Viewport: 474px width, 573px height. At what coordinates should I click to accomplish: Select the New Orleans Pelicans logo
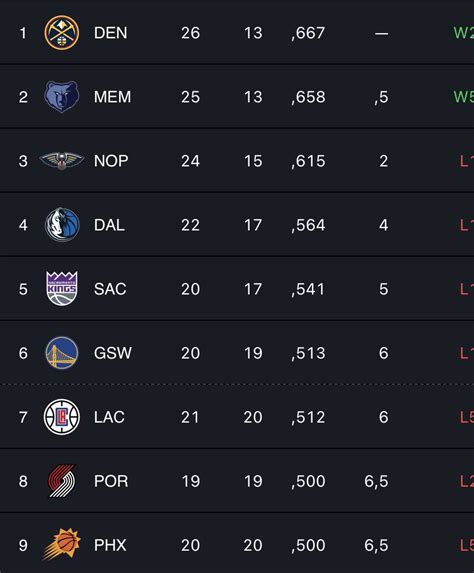pyautogui.click(x=62, y=161)
